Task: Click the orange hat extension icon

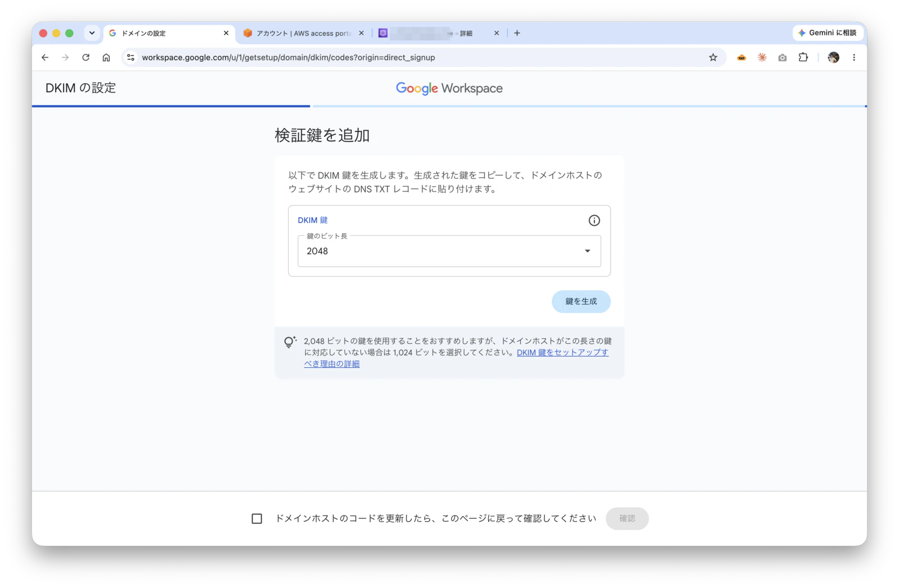Action: click(x=742, y=57)
